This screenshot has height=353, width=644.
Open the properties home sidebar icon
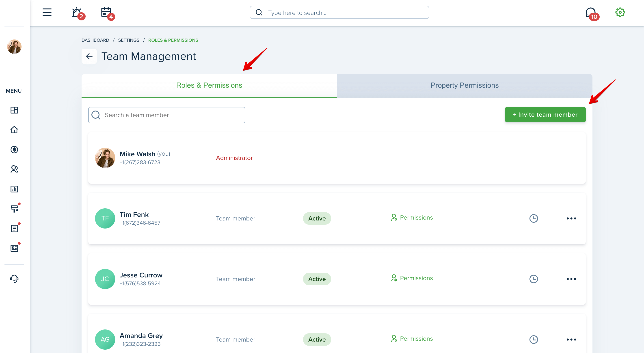pos(14,130)
